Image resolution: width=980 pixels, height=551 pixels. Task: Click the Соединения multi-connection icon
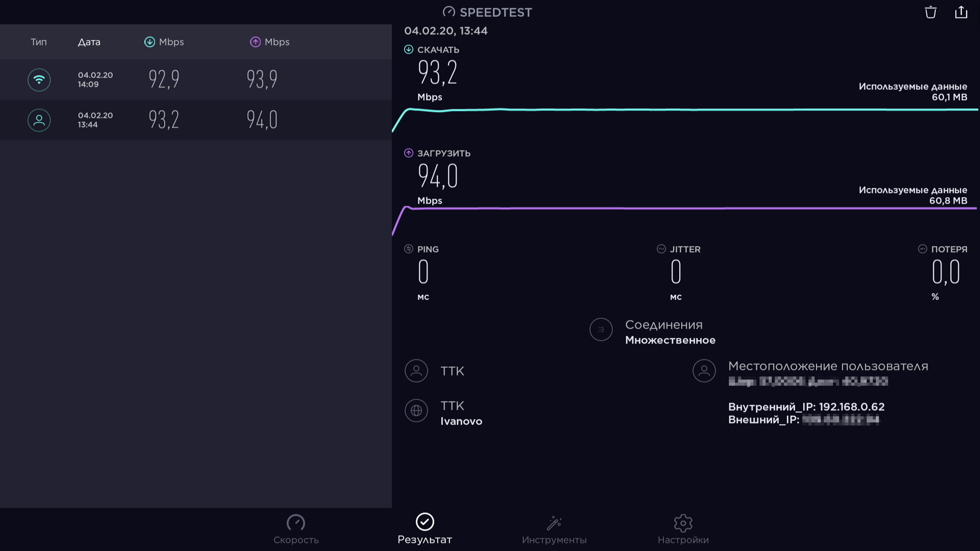click(601, 329)
